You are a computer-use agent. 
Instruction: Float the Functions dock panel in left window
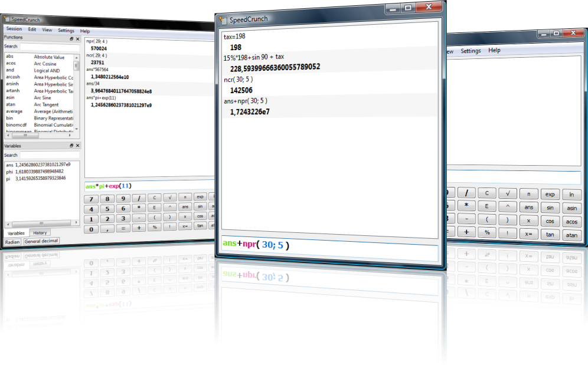click(71, 39)
